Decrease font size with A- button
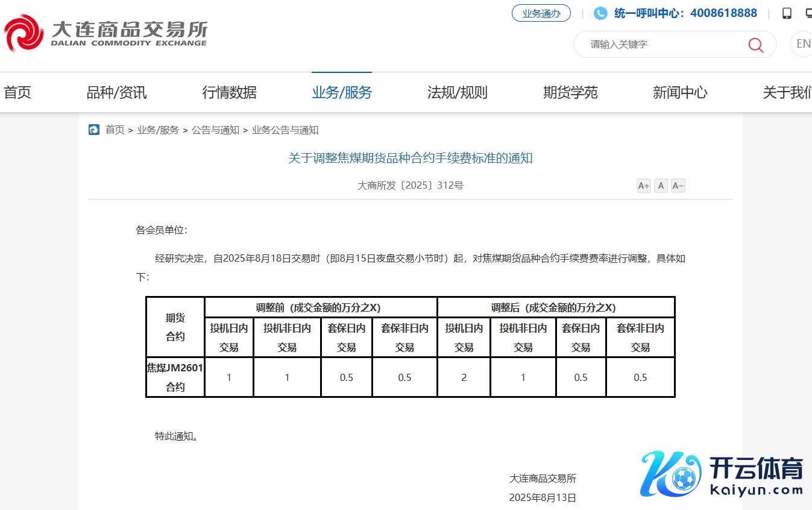Viewport: 812px width, 510px height. [x=678, y=186]
